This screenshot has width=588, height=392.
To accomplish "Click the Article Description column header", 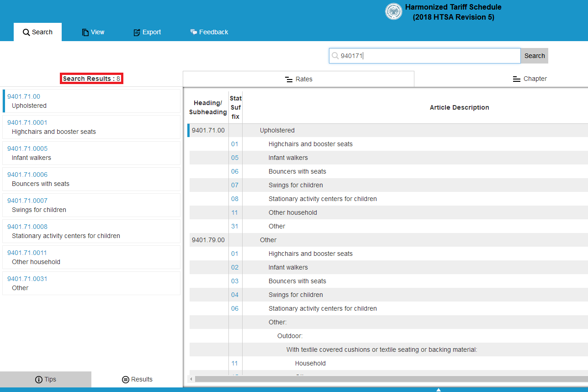I will 459,107.
